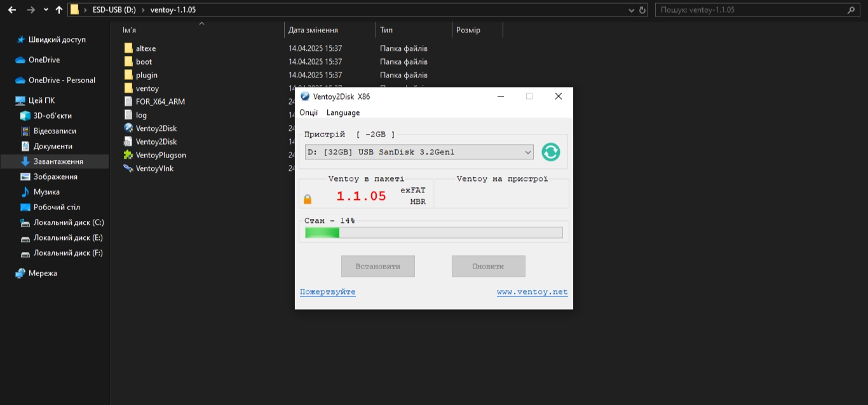Open the Language menu in Ventoy2Disk
Screen dimensions: 868x405
[x=343, y=112]
